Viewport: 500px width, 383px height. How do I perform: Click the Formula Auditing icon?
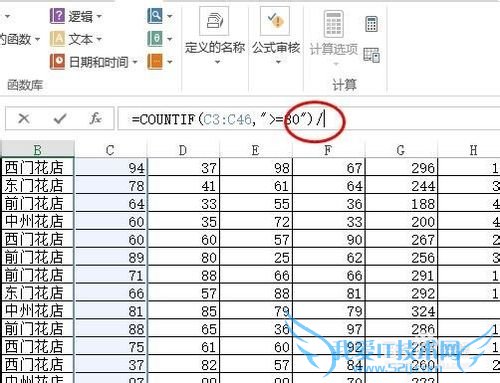coord(275,21)
